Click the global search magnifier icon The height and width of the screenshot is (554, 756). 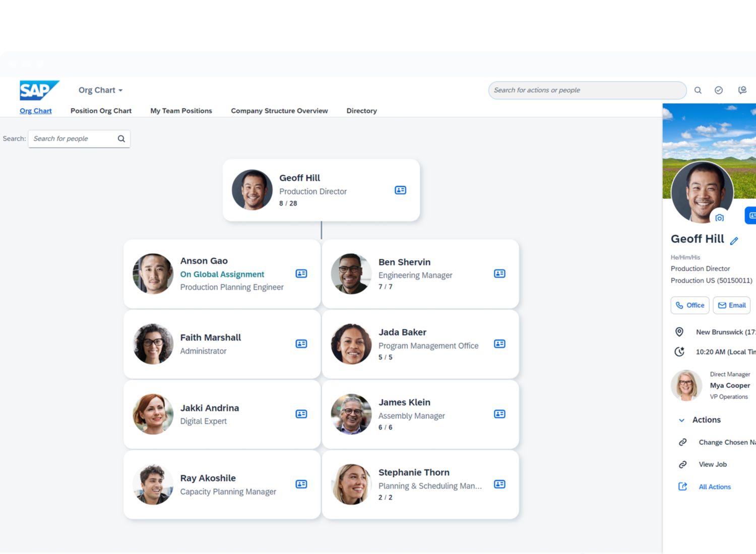698,90
